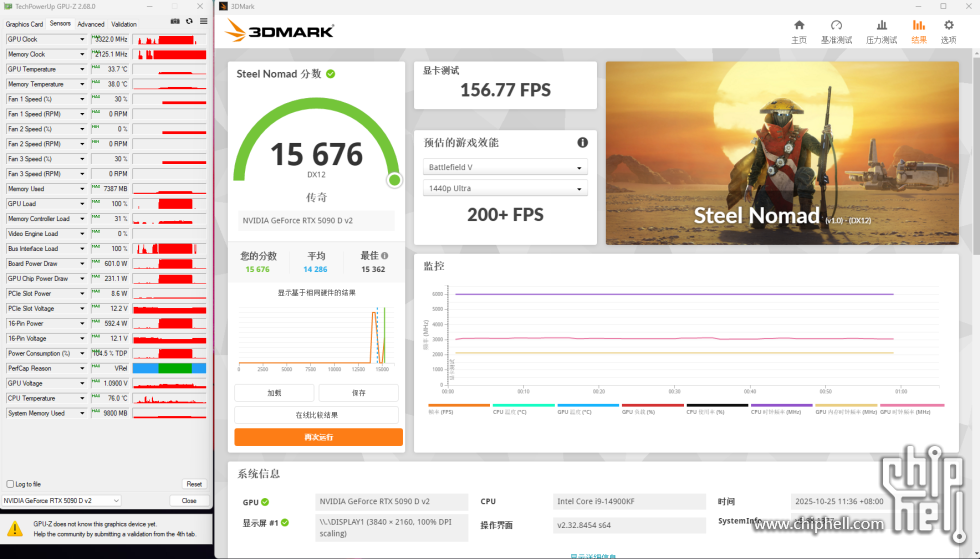Enable the Log to file checkbox
The image size is (980, 559).
[x=11, y=484]
